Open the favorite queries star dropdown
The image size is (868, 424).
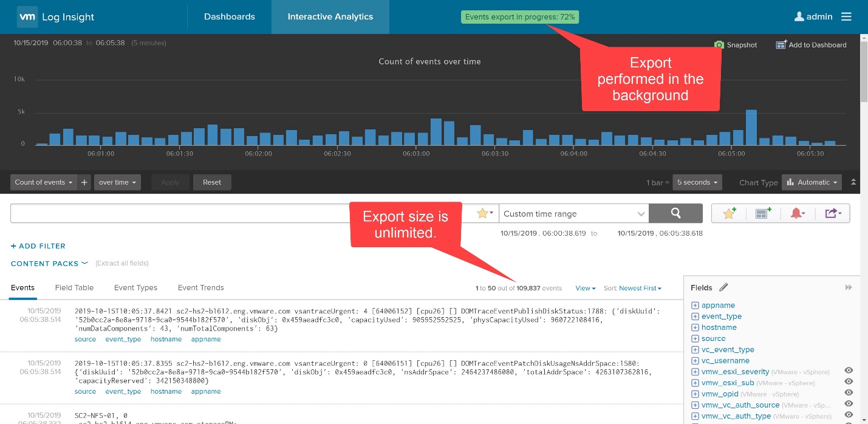pyautogui.click(x=485, y=213)
